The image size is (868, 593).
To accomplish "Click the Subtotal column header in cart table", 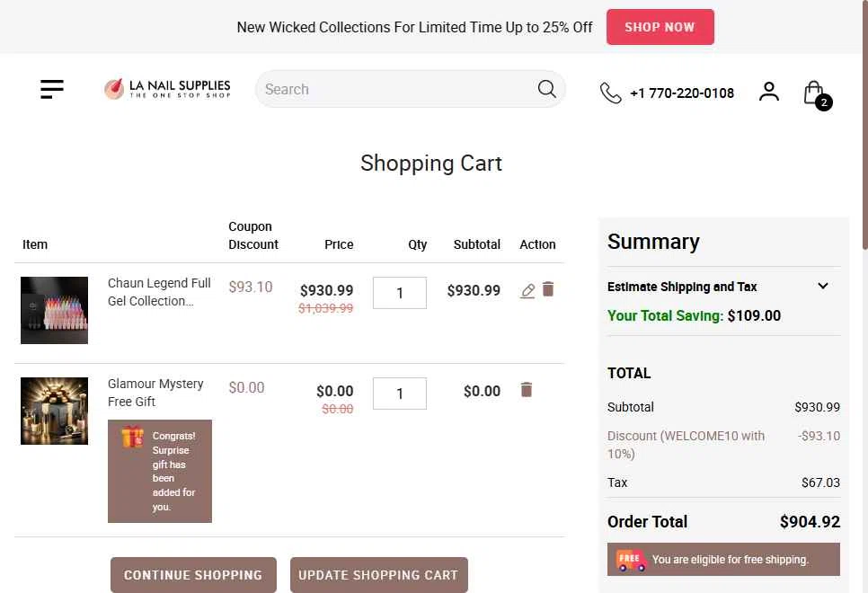I will click(x=476, y=244).
